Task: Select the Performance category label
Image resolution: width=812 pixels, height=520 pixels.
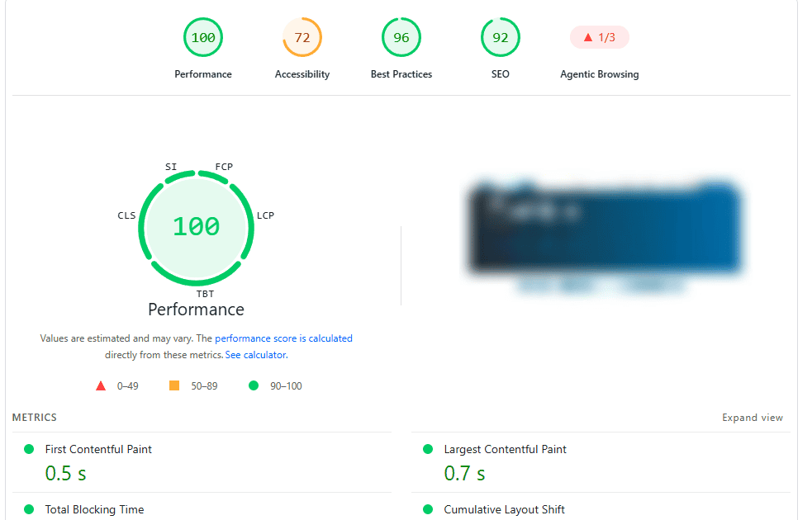Action: tap(203, 74)
